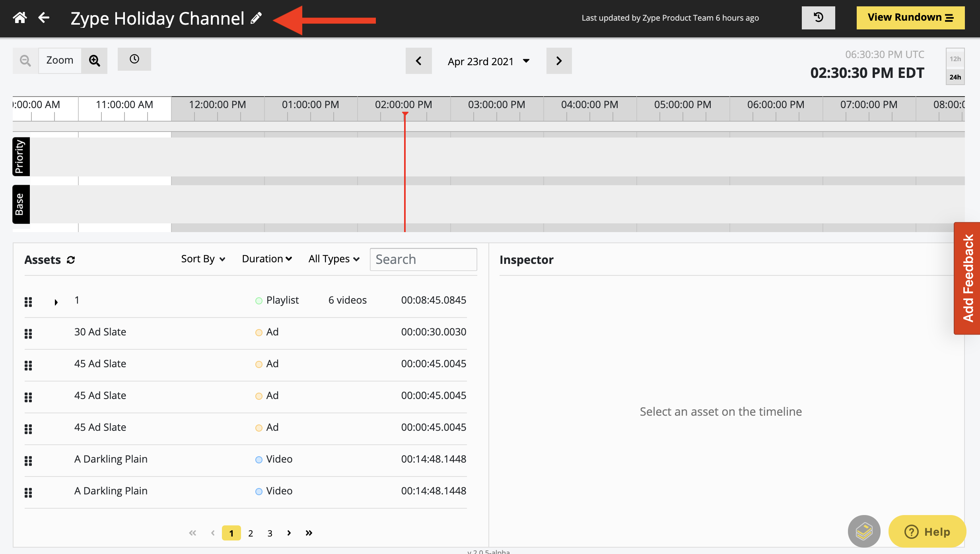Click the 00:08:45.0845 playlist duration
This screenshot has height=554, width=980.
point(434,300)
